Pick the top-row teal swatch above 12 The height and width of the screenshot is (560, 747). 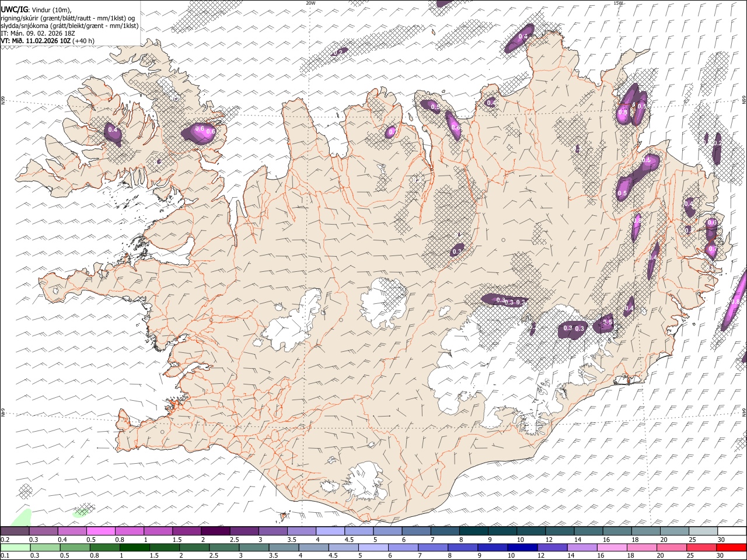coord(559,531)
